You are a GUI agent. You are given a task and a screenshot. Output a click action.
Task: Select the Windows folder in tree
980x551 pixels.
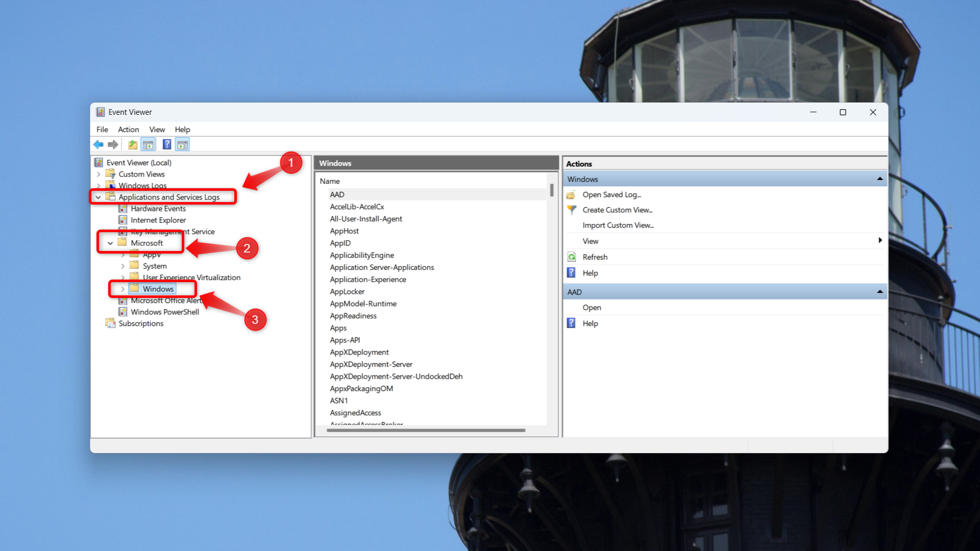158,289
